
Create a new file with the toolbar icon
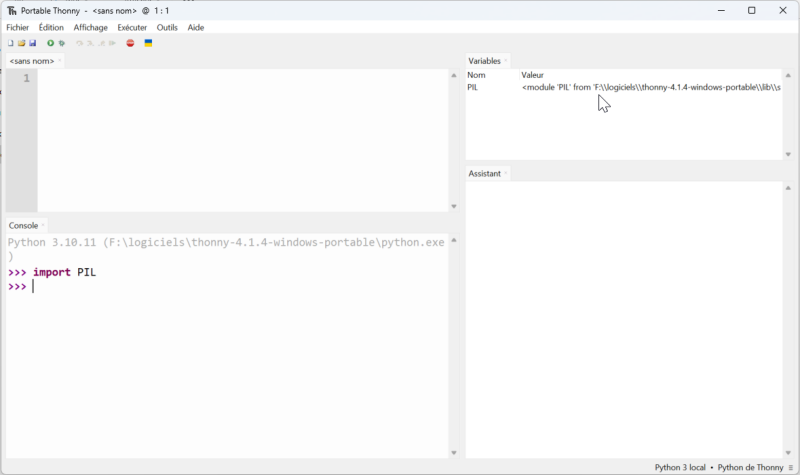tap(11, 43)
